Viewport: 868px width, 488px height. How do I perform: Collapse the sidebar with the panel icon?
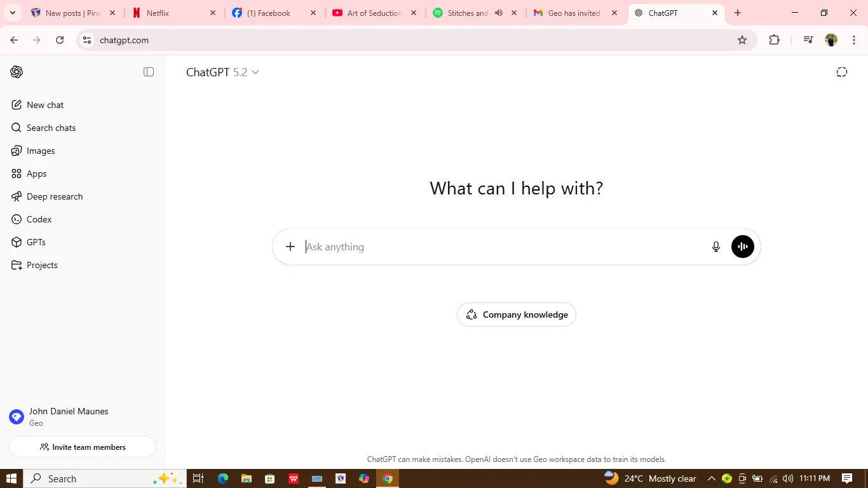149,72
